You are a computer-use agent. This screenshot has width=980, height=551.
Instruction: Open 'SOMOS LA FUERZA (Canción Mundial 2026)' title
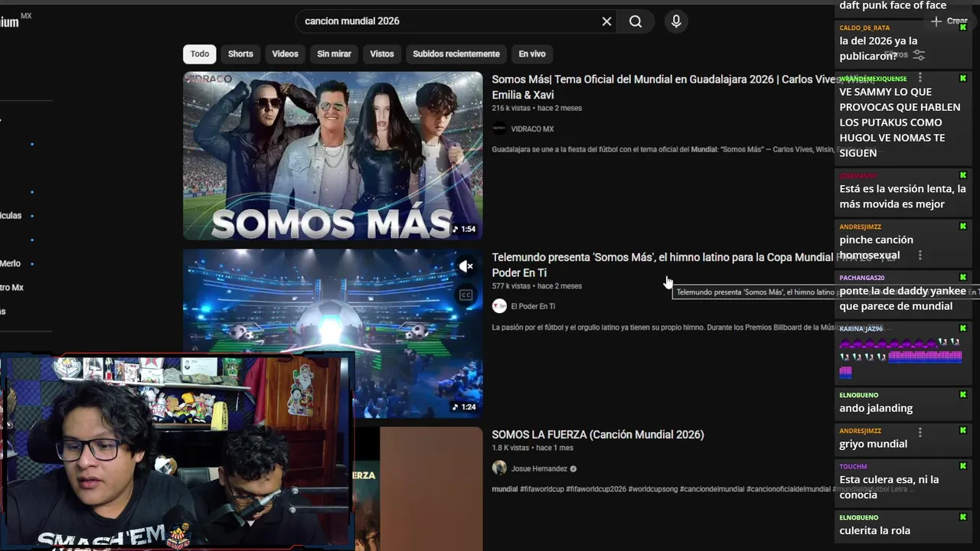597,435
